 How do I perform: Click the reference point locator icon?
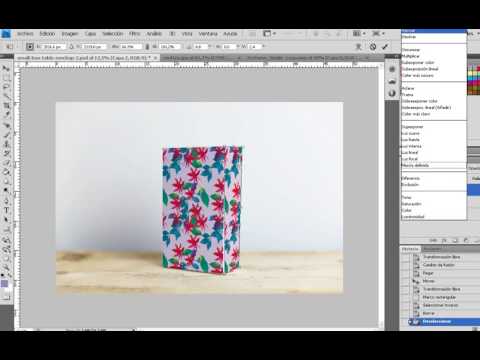(30, 47)
